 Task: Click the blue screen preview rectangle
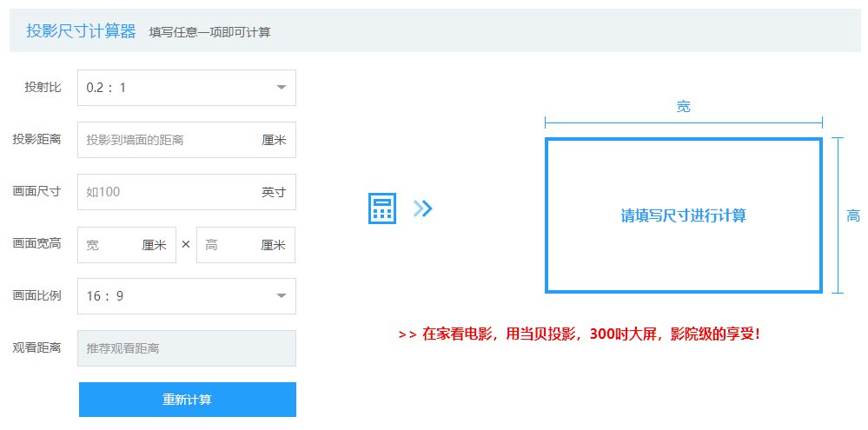click(683, 216)
